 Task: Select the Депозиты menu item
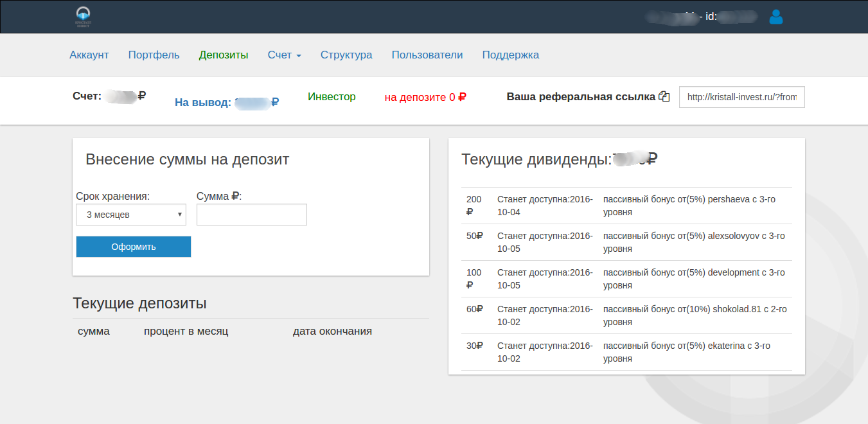tap(224, 55)
